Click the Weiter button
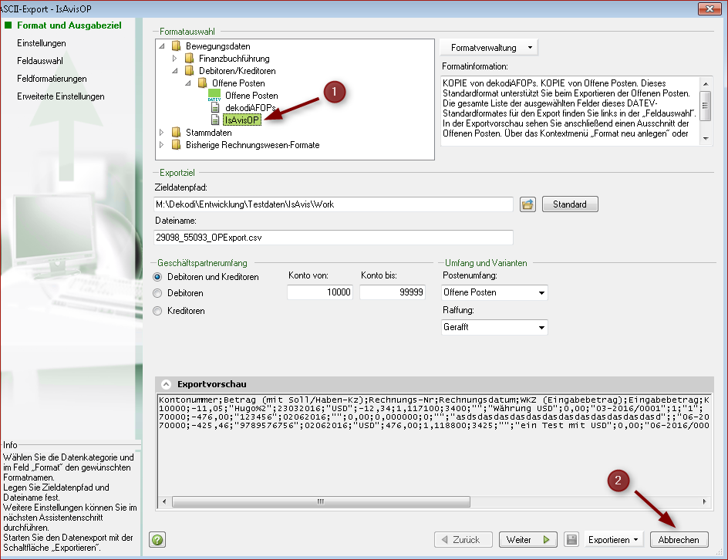 [527, 540]
